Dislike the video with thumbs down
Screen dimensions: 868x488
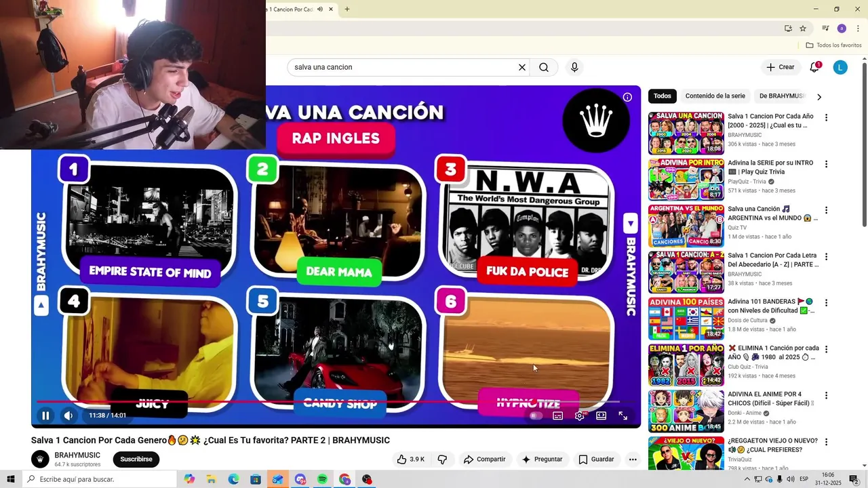(x=442, y=459)
